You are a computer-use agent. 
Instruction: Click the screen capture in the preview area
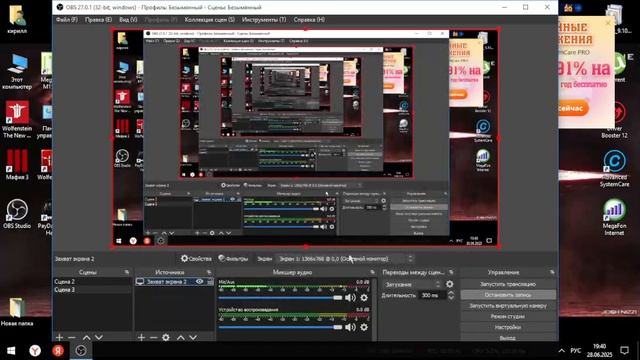pos(306,138)
